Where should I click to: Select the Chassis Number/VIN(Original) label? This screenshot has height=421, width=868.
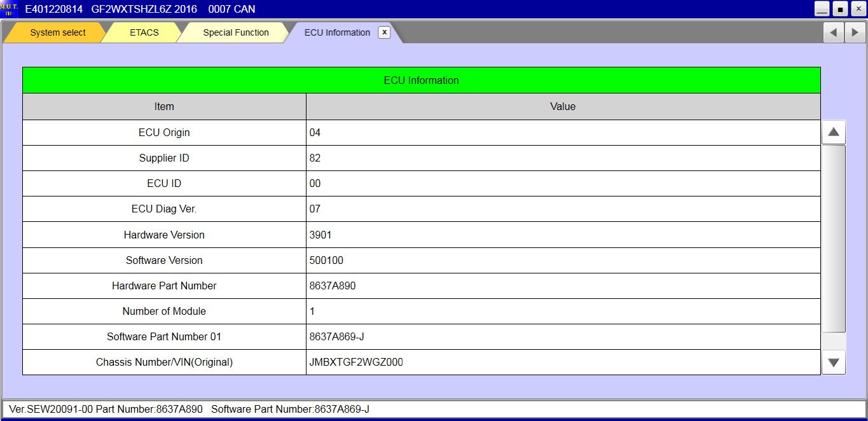[x=164, y=362]
